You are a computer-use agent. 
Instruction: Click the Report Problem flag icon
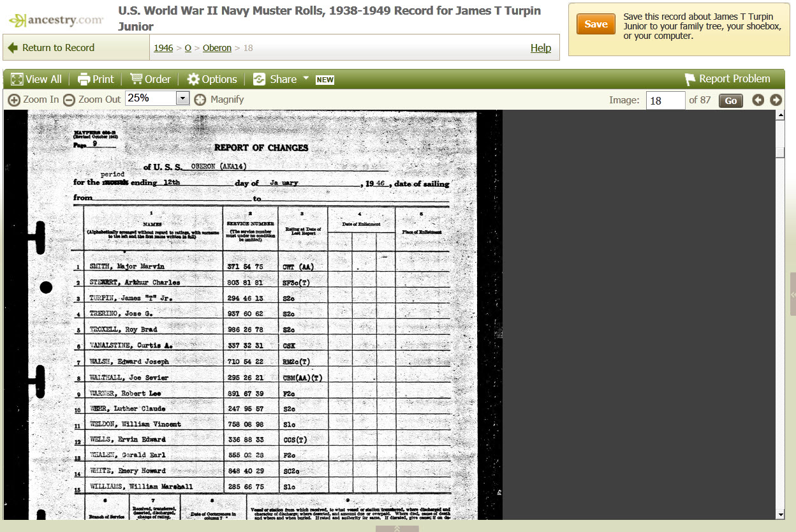[690, 79]
